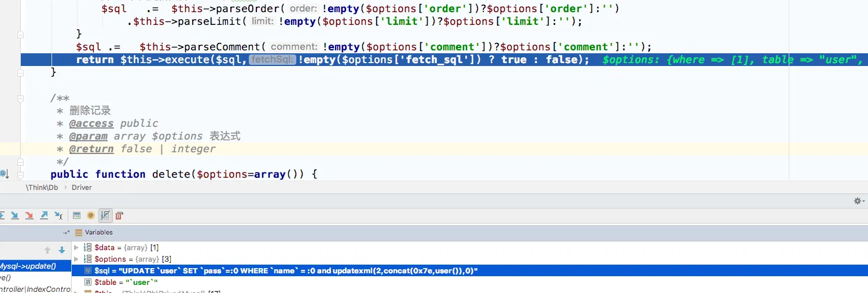Screen dimensions: 868x293
Task: Toggle the sort variables toolbar button
Action: pos(105,215)
